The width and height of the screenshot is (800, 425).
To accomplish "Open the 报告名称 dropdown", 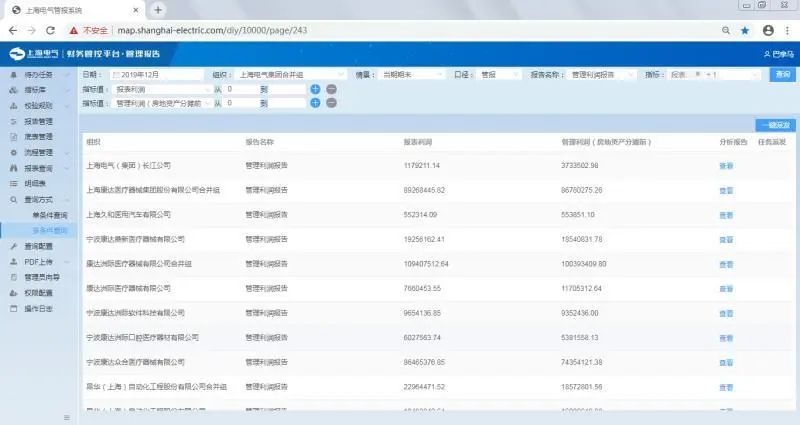I will [601, 74].
